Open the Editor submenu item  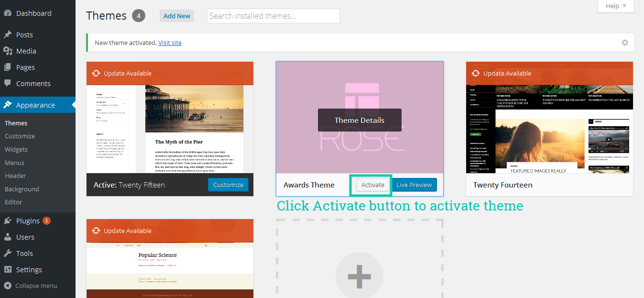13,202
